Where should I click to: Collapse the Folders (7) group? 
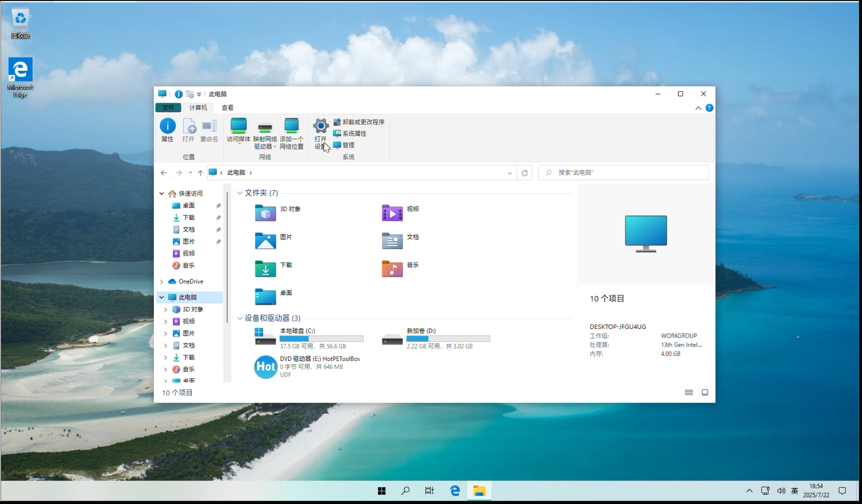point(240,193)
